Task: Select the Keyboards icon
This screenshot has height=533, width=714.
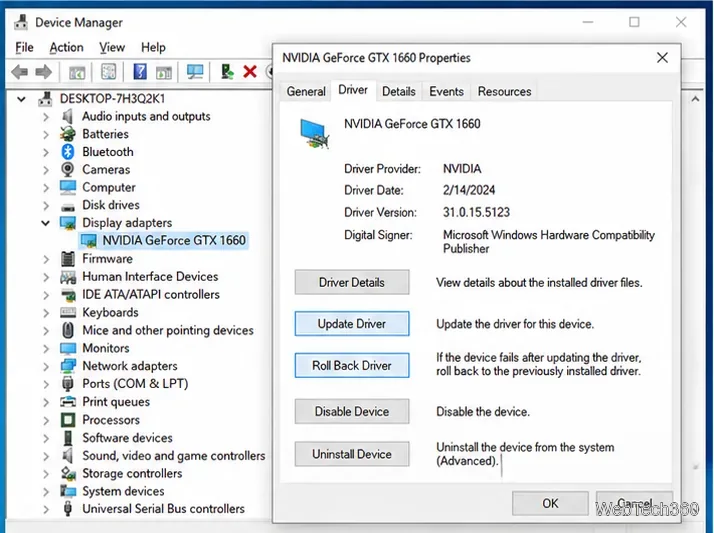Action: [68, 312]
